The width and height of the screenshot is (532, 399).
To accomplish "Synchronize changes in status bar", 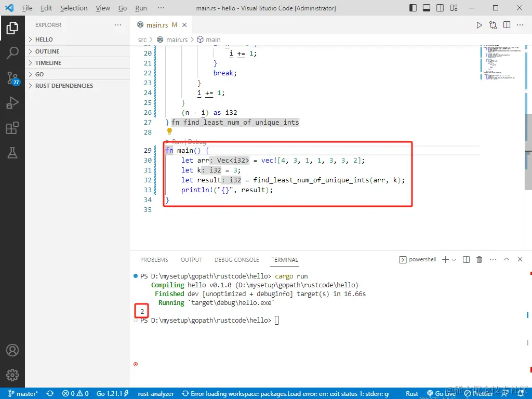I will 50,394.
